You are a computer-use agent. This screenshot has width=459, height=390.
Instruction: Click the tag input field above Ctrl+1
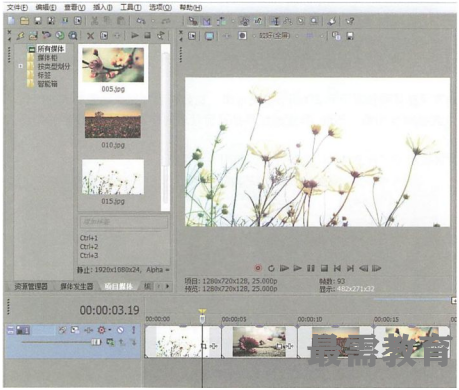[124, 222]
